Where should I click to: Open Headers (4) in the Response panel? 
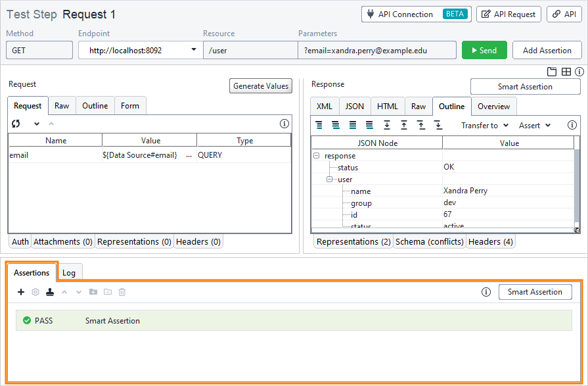(490, 241)
